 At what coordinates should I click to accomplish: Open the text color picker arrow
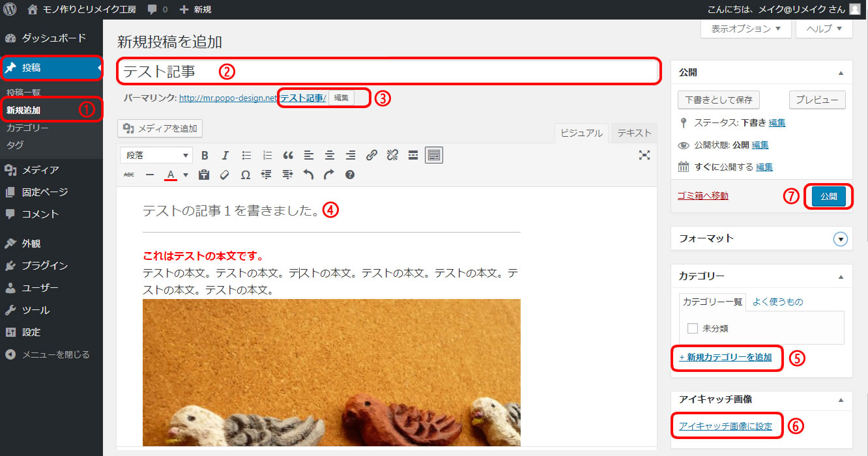pyautogui.click(x=186, y=175)
